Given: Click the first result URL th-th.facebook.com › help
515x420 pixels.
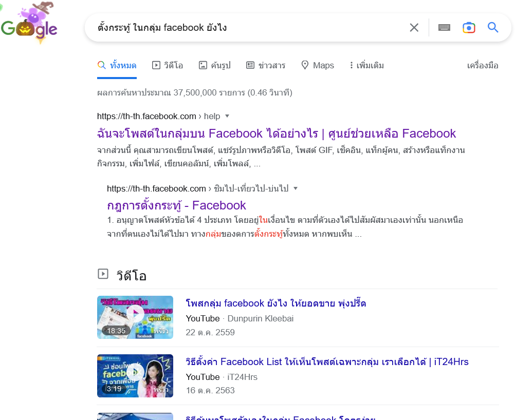Looking at the screenshot, I should 158,116.
